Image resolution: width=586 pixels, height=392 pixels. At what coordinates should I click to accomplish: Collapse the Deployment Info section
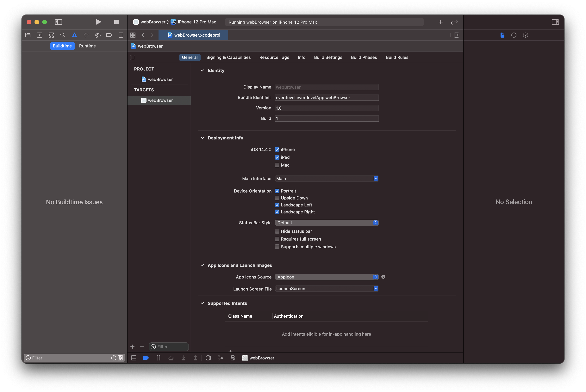(x=202, y=138)
